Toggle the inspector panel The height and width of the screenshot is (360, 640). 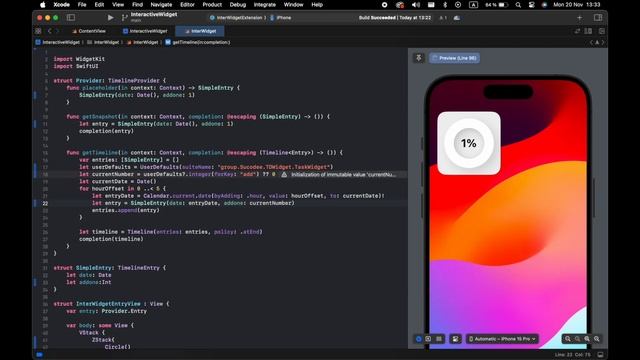coord(598,18)
